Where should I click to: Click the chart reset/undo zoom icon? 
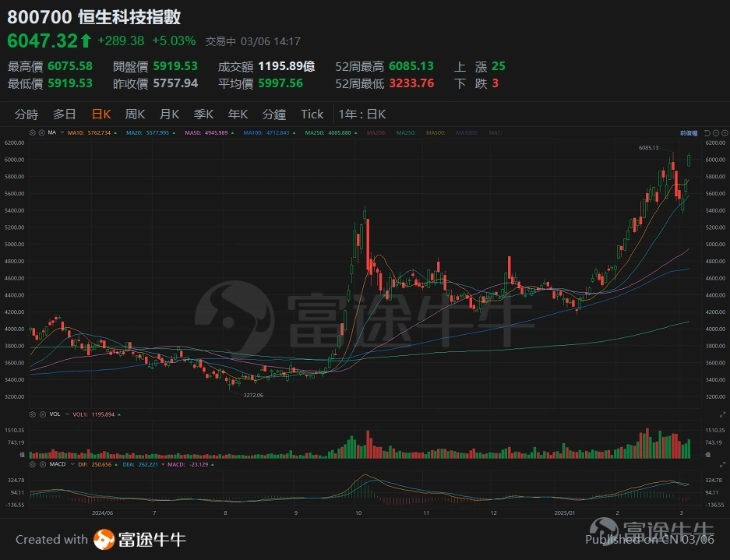click(x=707, y=133)
